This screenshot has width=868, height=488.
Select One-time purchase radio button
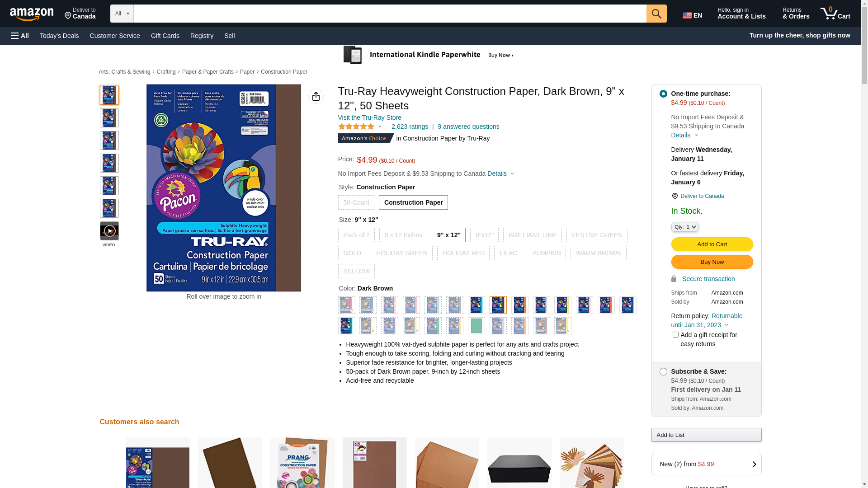(x=663, y=94)
